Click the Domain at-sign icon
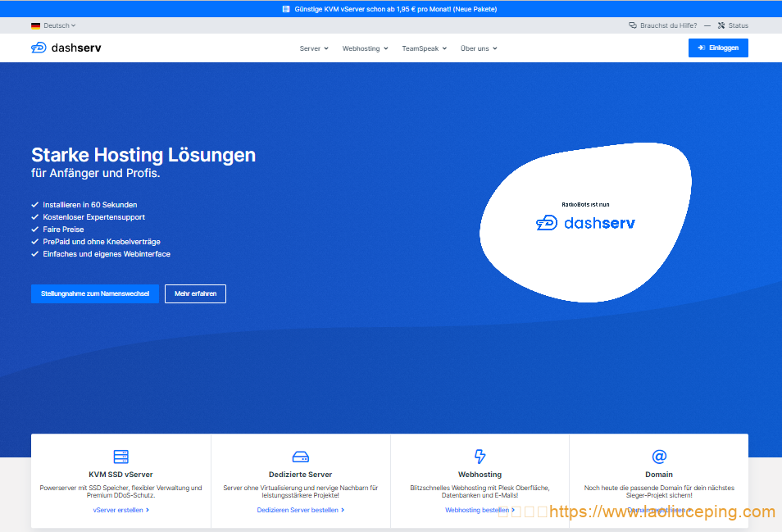 pyautogui.click(x=659, y=457)
